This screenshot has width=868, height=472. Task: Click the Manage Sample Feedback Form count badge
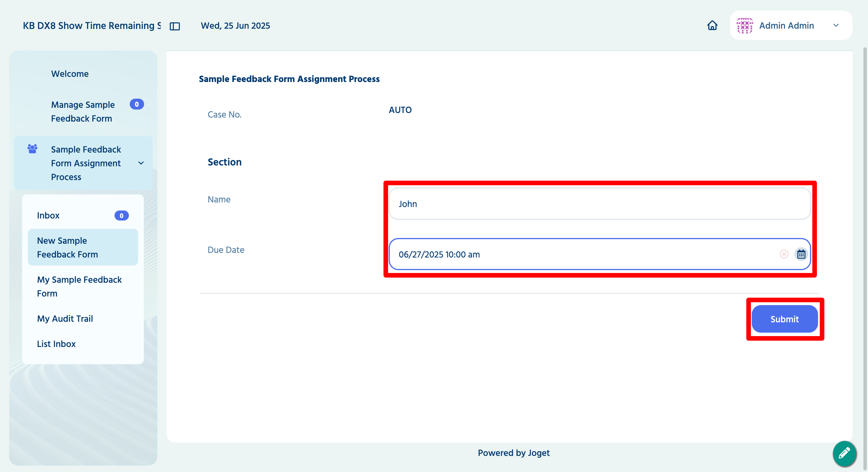point(137,104)
